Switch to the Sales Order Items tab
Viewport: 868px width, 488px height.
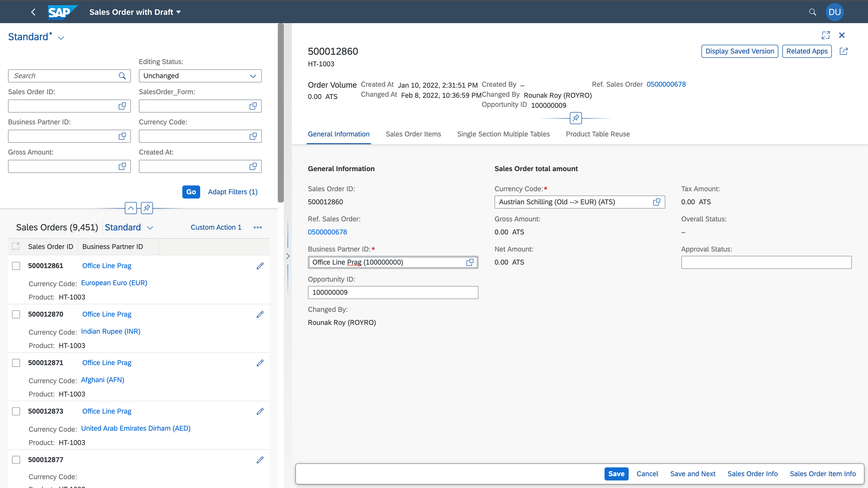pyautogui.click(x=413, y=134)
